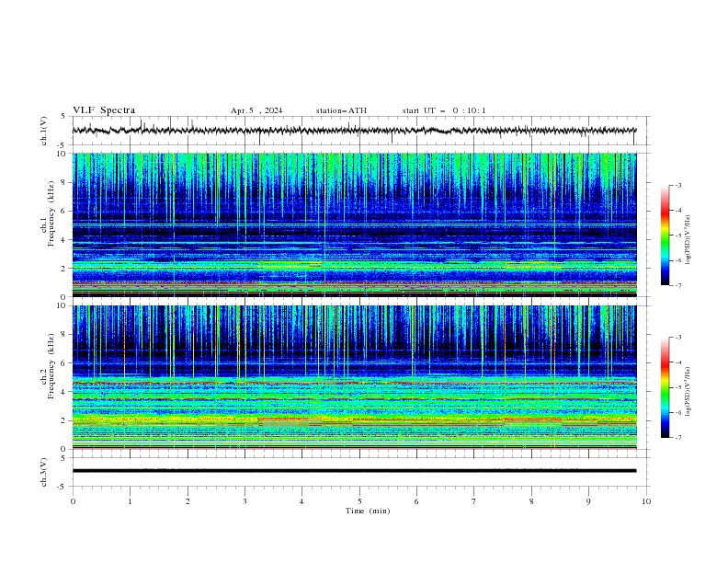This screenshot has width=728, height=563.
Task: Click the ch.2 color scale bar
Action: click(665, 387)
